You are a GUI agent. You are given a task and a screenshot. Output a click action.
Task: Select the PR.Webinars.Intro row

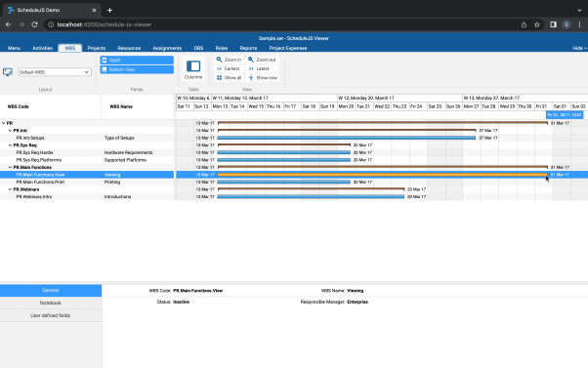pos(87,197)
